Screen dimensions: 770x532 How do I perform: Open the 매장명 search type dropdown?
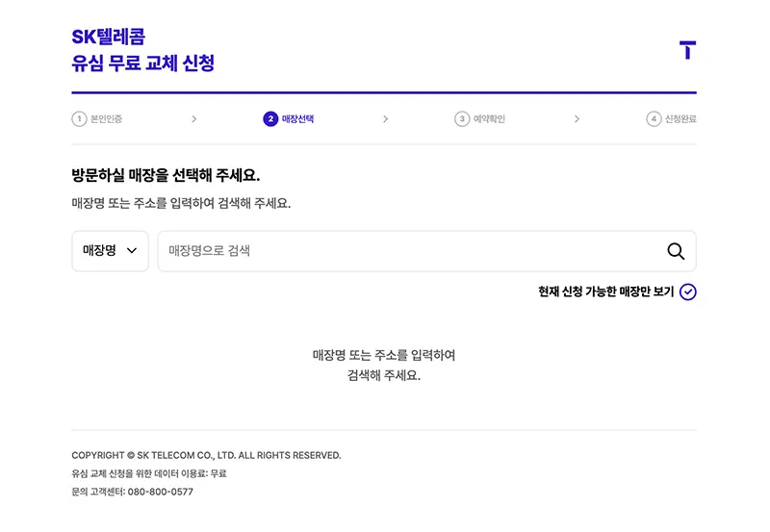click(x=110, y=251)
